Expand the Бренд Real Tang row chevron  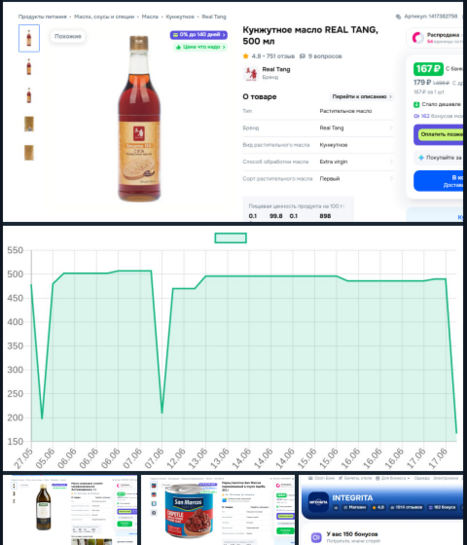click(391, 128)
